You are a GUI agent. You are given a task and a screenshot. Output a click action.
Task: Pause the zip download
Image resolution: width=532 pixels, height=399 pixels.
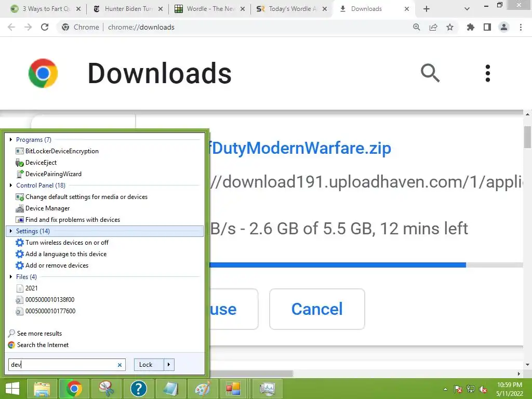pyautogui.click(x=233, y=309)
